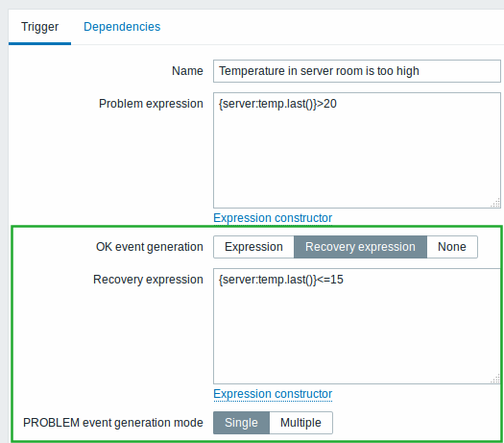
Task: Click the Recovery expression box resize handle
Action: [x=495, y=379]
